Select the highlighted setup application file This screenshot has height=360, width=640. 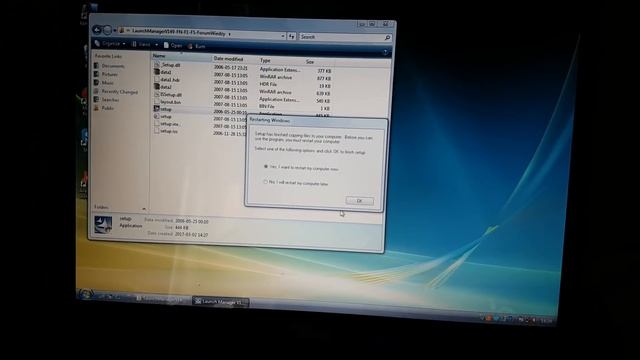click(x=163, y=109)
